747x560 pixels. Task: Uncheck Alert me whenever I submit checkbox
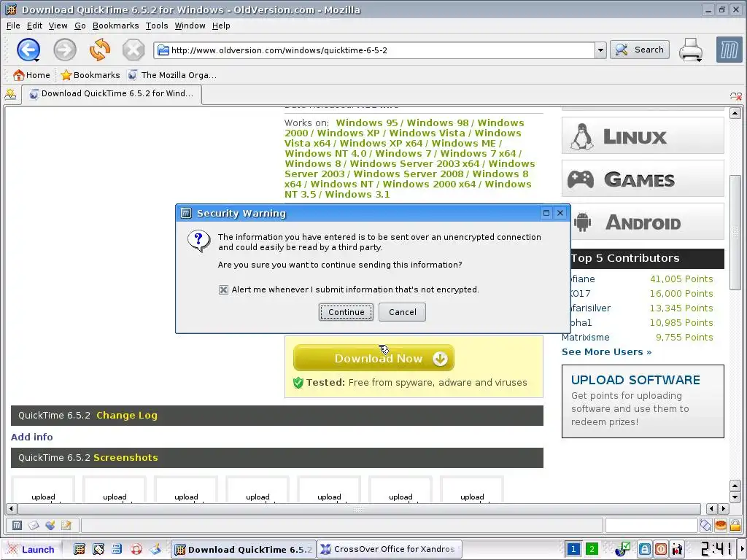pyautogui.click(x=223, y=289)
